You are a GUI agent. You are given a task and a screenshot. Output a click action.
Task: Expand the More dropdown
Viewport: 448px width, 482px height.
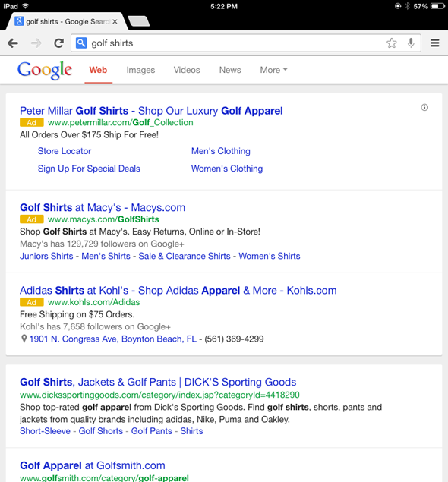point(273,70)
